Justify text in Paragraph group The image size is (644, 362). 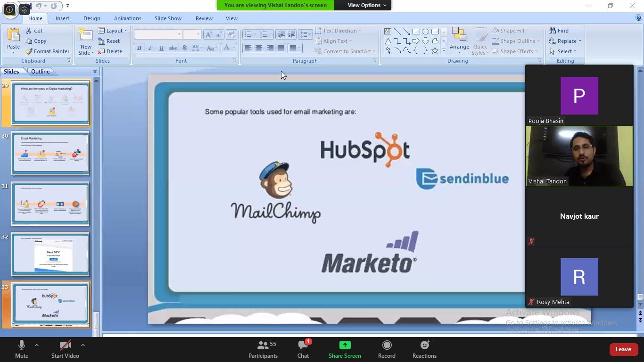click(281, 48)
